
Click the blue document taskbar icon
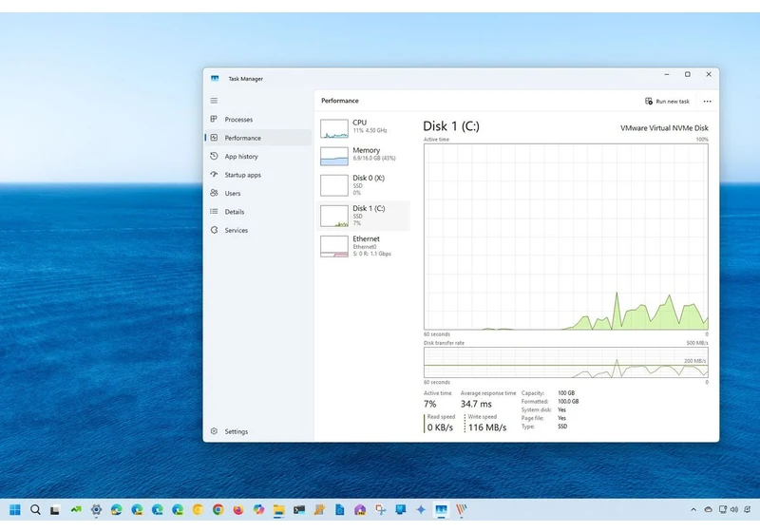point(340,510)
